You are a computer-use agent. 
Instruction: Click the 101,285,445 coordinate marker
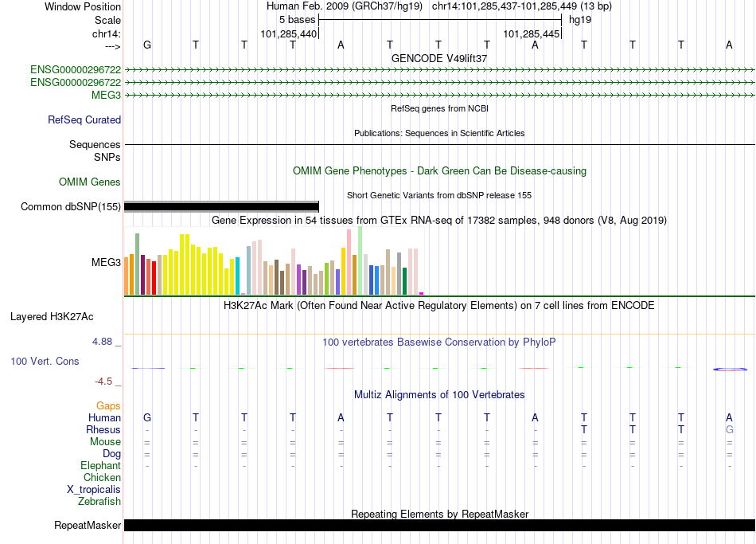click(x=532, y=33)
